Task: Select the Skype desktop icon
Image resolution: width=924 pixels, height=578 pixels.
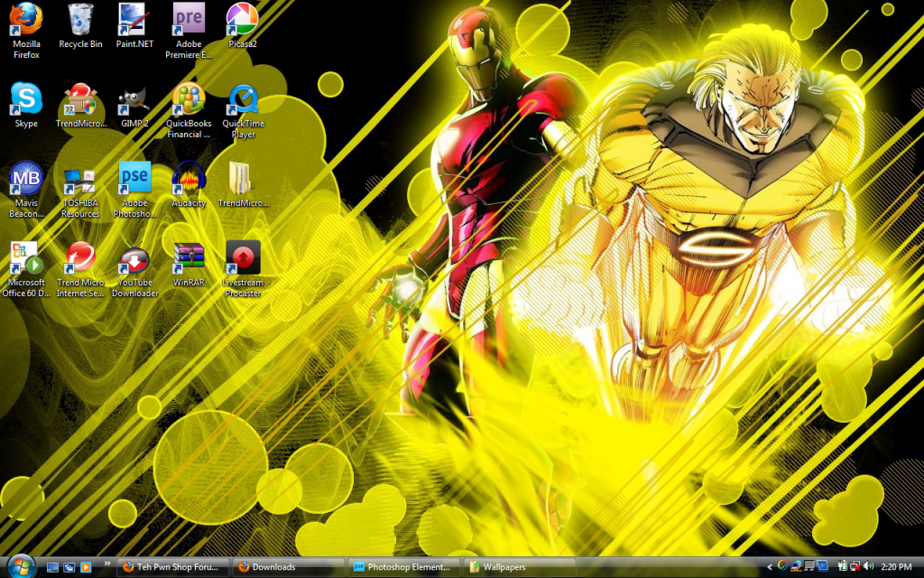Action: point(26,105)
